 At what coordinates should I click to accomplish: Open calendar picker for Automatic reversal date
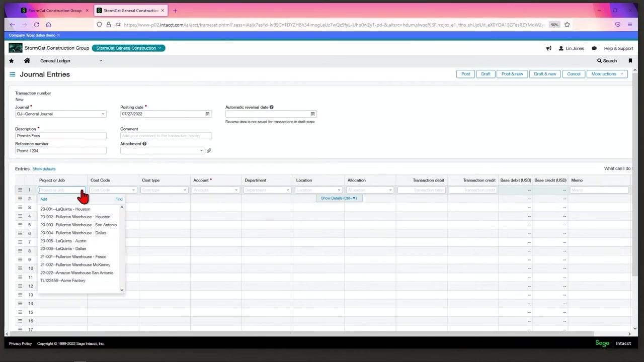(x=312, y=114)
